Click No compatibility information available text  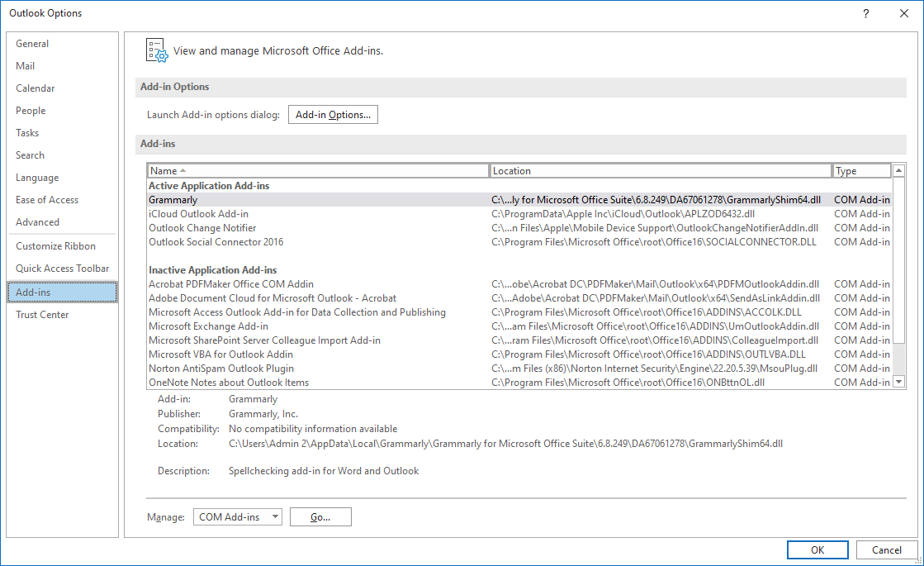click(x=313, y=429)
